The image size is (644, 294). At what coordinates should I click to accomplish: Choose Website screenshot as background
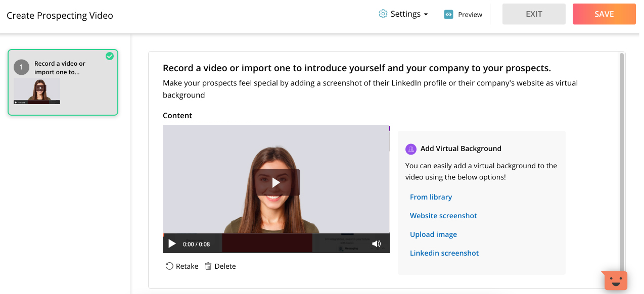point(443,215)
